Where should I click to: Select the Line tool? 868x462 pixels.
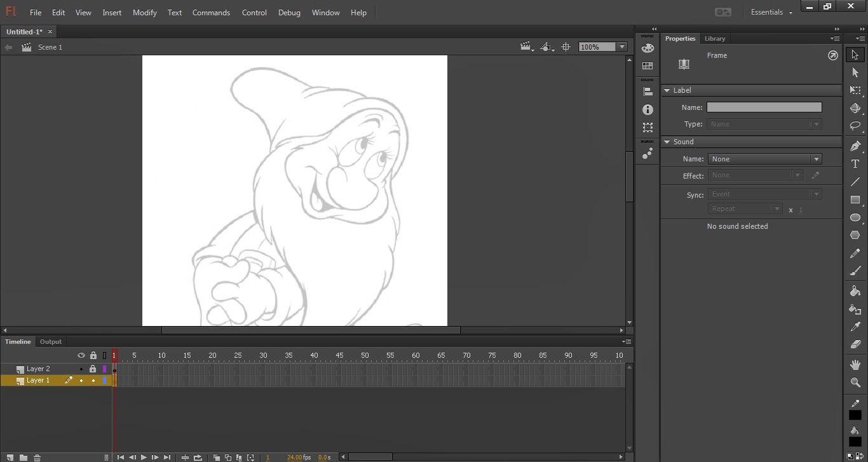pos(855,182)
